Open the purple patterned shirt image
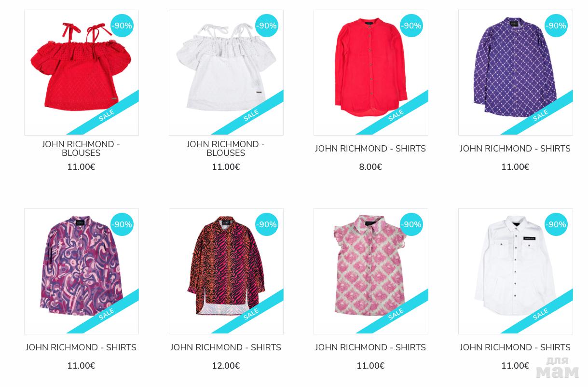 point(516,72)
